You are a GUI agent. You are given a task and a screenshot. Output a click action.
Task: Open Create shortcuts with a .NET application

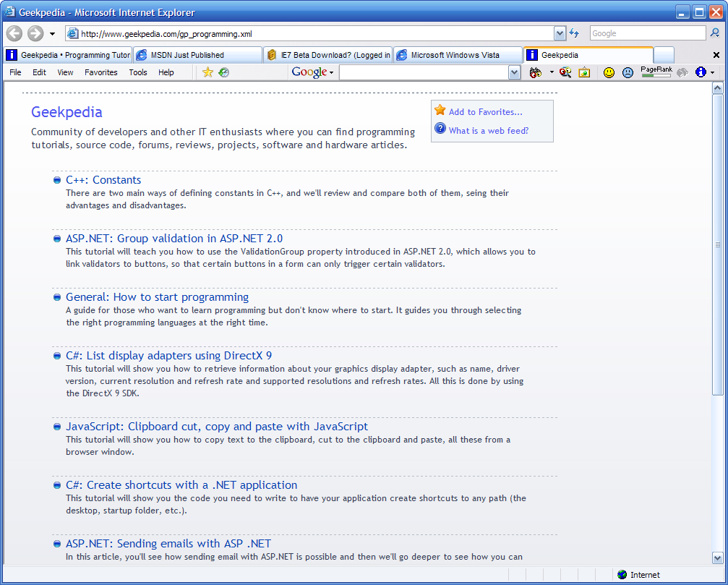(181, 485)
